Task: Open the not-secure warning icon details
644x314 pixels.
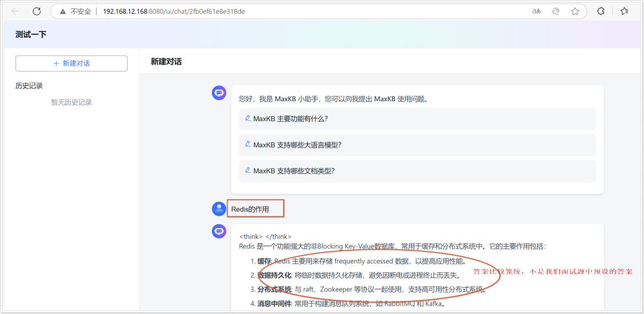Action: click(63, 11)
